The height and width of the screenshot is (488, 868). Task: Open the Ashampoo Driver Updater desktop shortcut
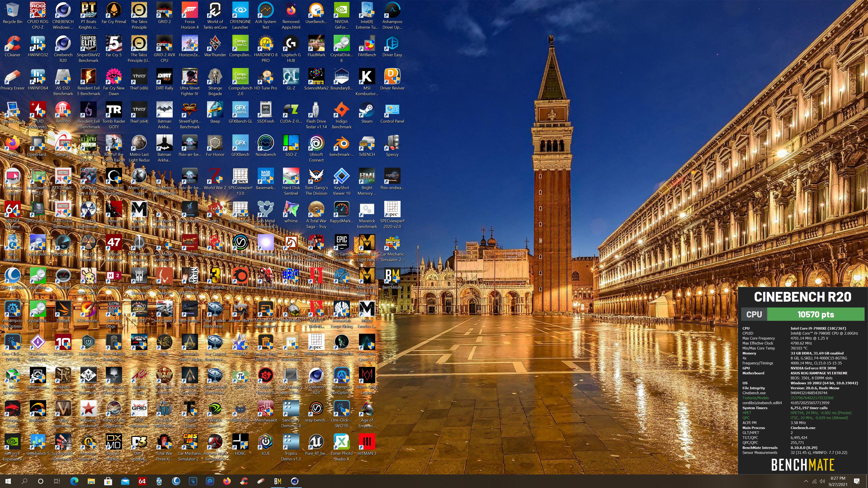392,16
